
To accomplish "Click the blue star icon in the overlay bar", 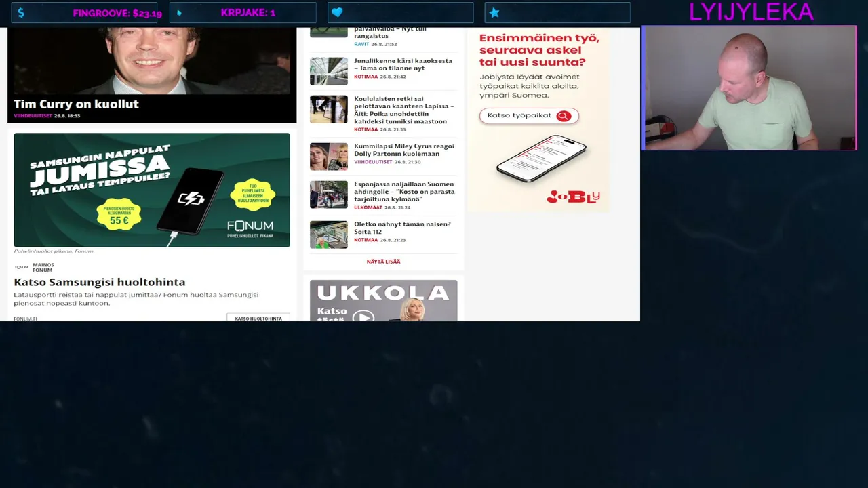I will pos(494,13).
